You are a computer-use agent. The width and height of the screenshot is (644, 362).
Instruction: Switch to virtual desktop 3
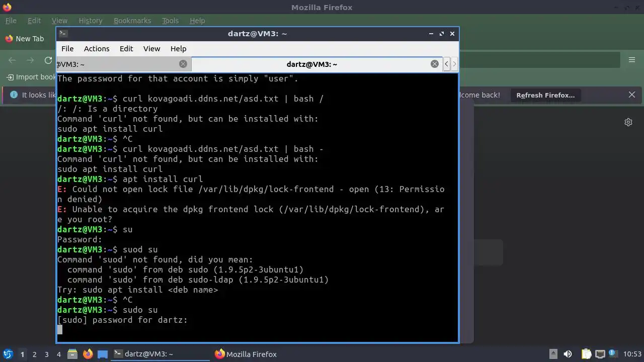[46, 354]
